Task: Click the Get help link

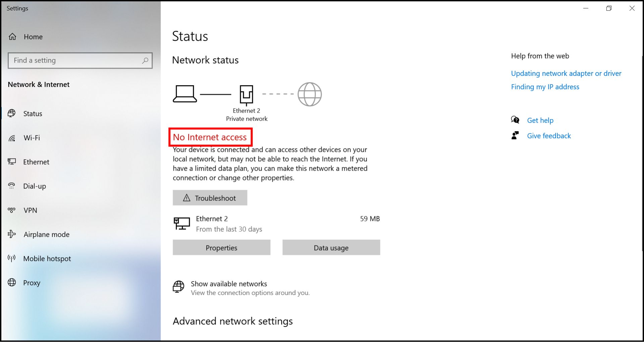Action: pos(540,120)
